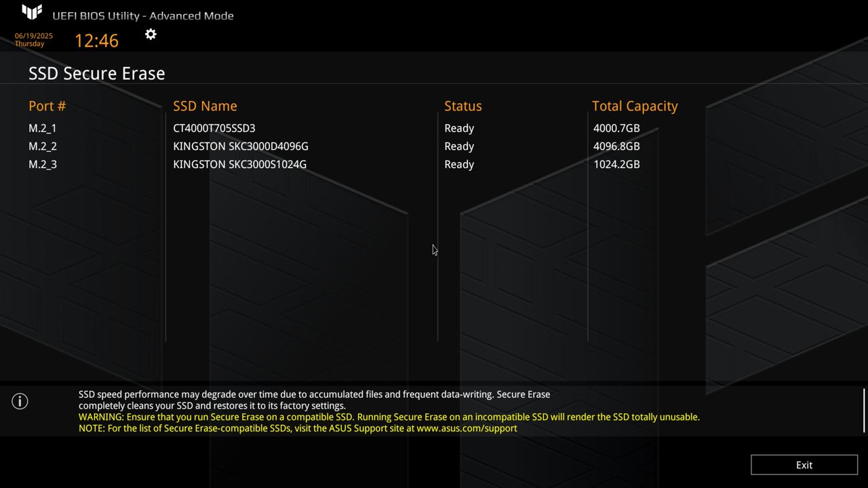Click the 4096.8GB capacity entry
The width and height of the screenshot is (868, 488).
pos(616,146)
